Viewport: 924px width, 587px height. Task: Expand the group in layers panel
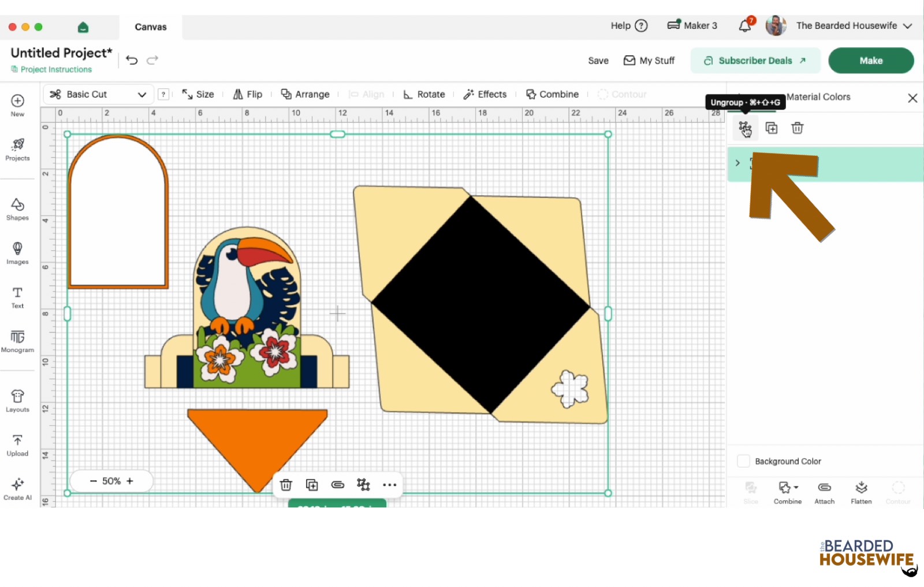pos(737,163)
